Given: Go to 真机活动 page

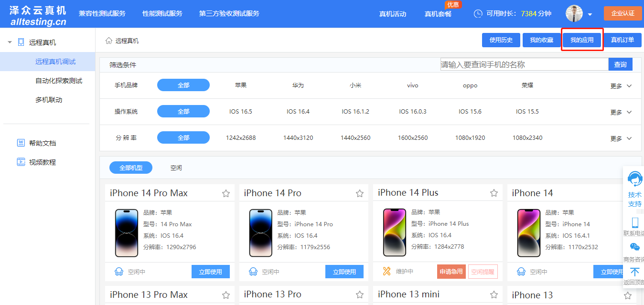Looking at the screenshot, I should click(393, 14).
